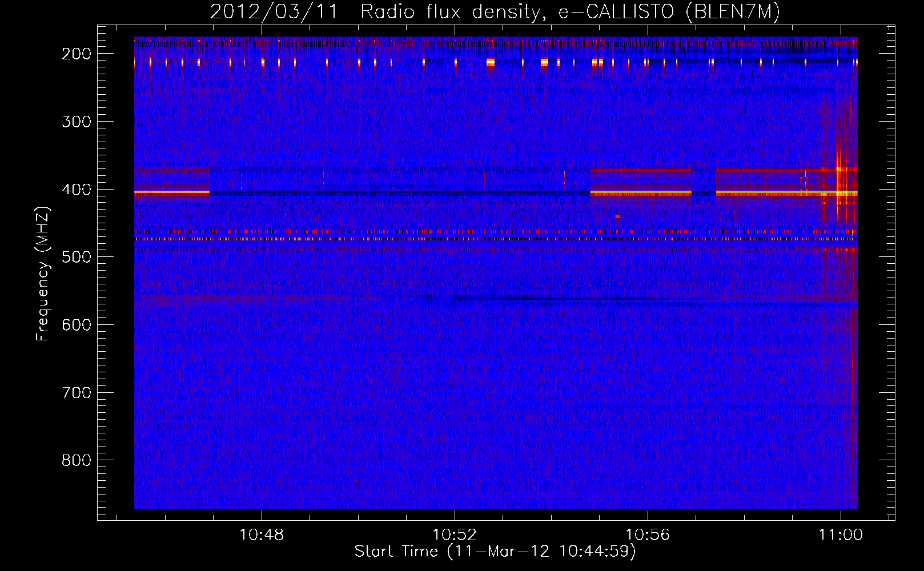Click the 10:56 time tick label
The height and width of the screenshot is (571, 924).
(x=648, y=535)
